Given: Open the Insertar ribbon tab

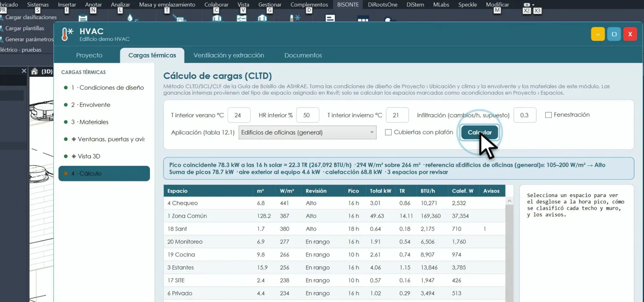Looking at the screenshot, I should pos(67,5).
